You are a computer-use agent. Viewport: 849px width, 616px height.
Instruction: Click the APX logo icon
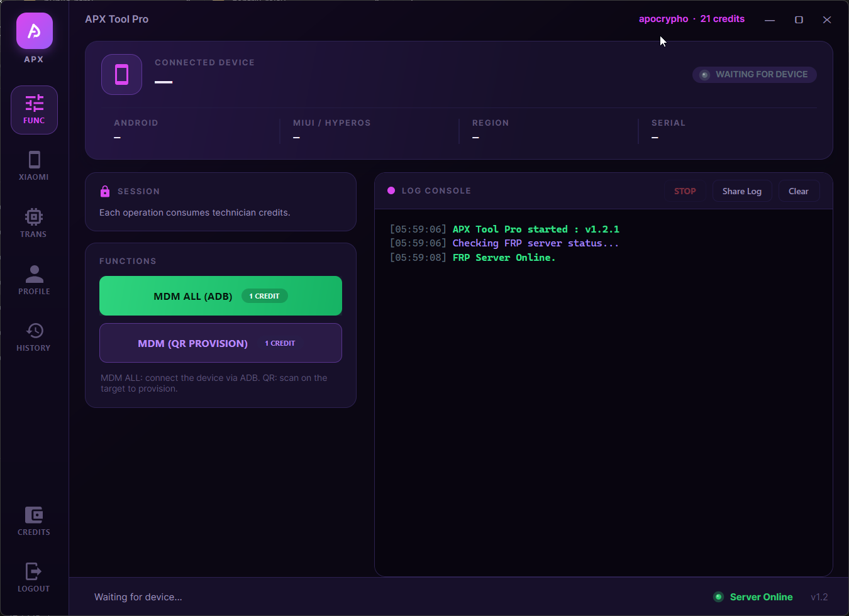point(35,31)
